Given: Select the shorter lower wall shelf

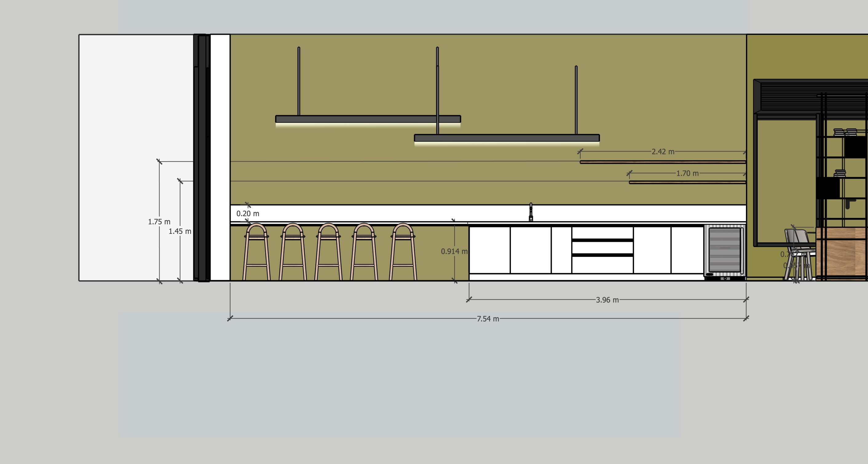Looking at the screenshot, I should tap(687, 182).
